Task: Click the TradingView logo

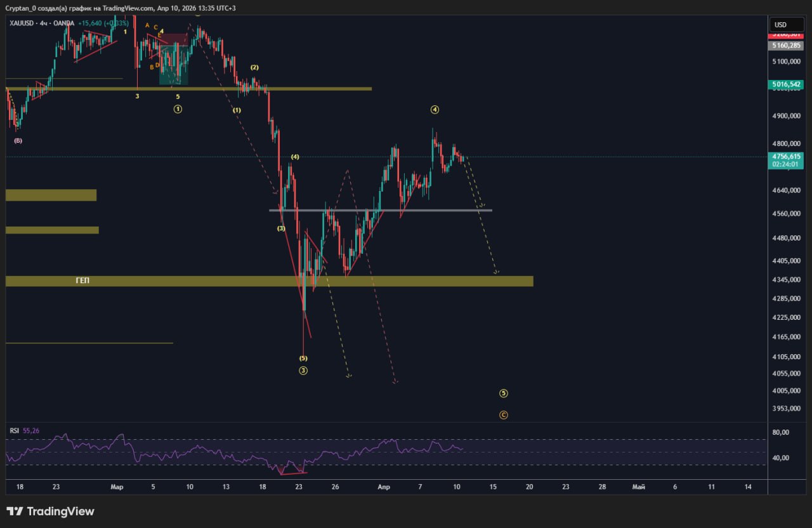Action: [x=51, y=511]
